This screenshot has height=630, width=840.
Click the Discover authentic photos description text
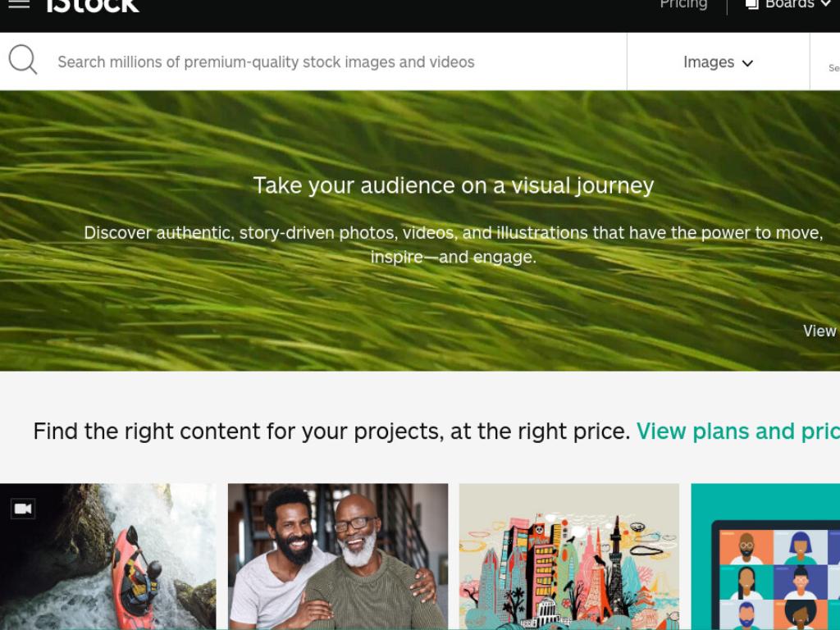453,244
